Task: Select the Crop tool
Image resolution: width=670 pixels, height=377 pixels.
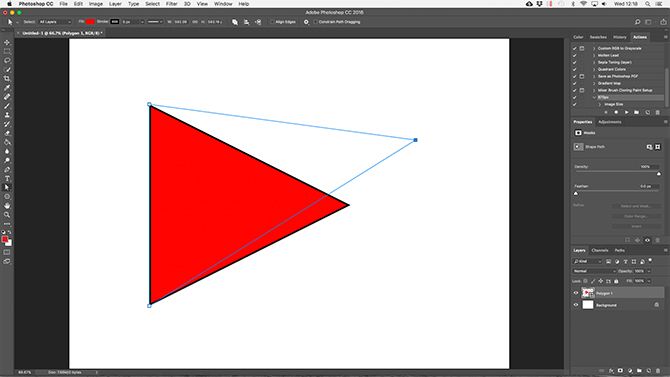Action: pos(7,79)
